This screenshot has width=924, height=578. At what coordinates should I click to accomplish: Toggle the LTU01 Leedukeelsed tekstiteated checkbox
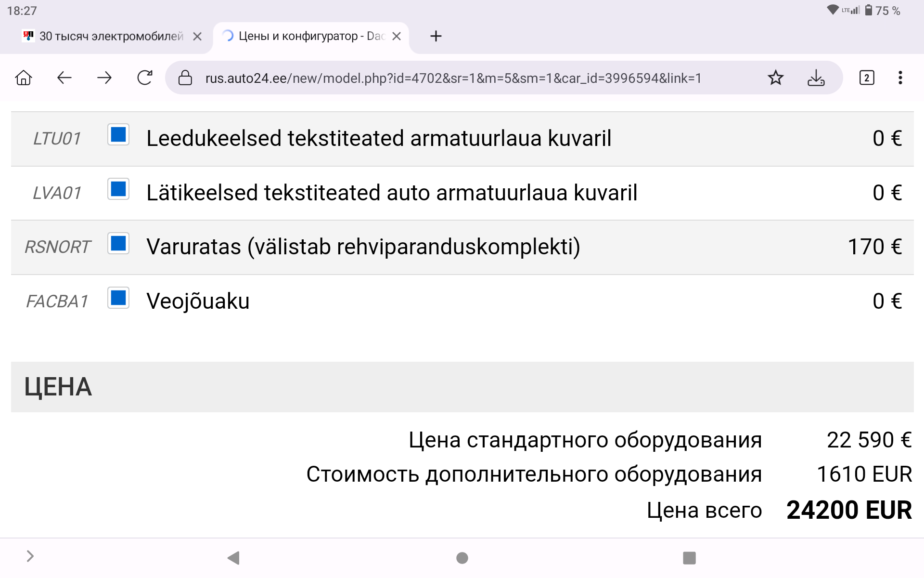[118, 134]
